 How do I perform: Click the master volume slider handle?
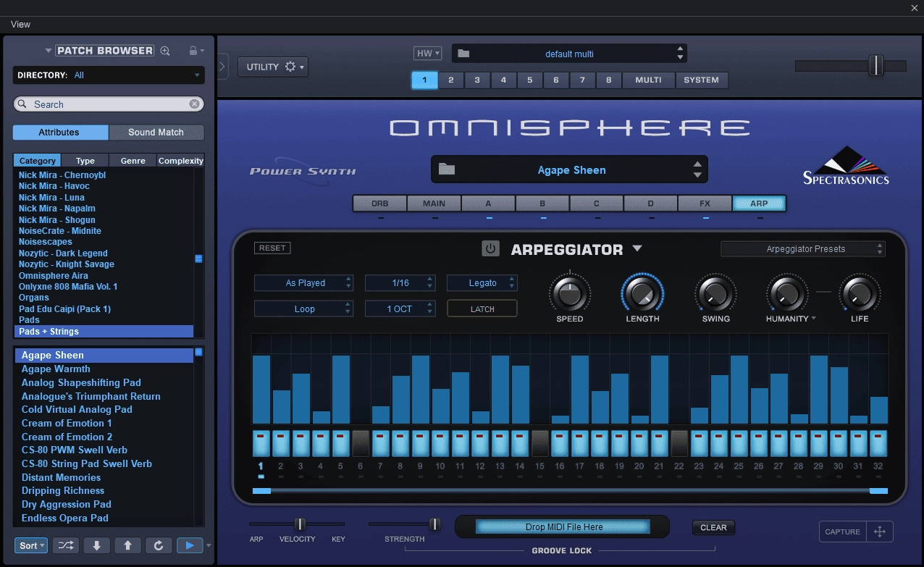(x=876, y=65)
